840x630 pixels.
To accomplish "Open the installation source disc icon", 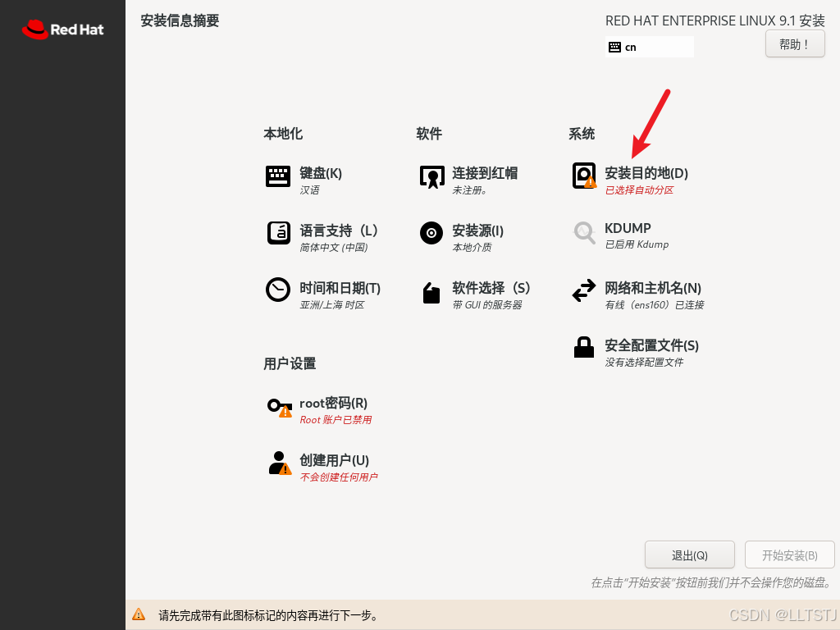I will [x=431, y=233].
